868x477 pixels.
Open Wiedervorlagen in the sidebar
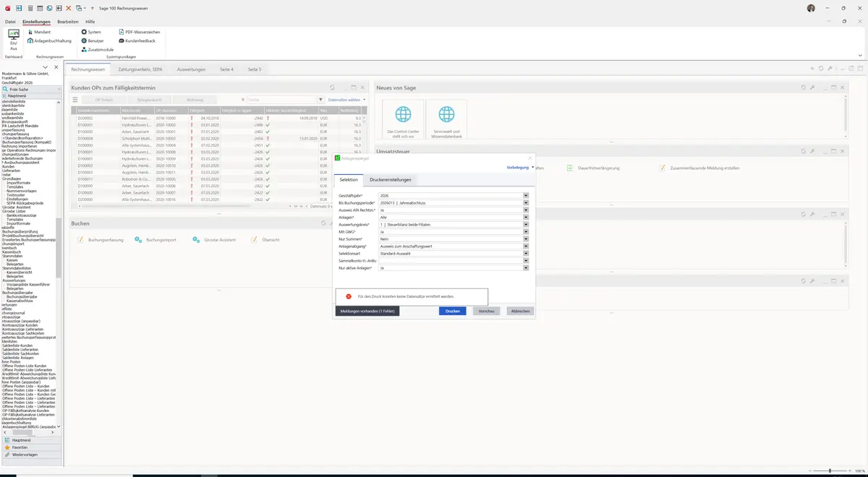coord(32,455)
